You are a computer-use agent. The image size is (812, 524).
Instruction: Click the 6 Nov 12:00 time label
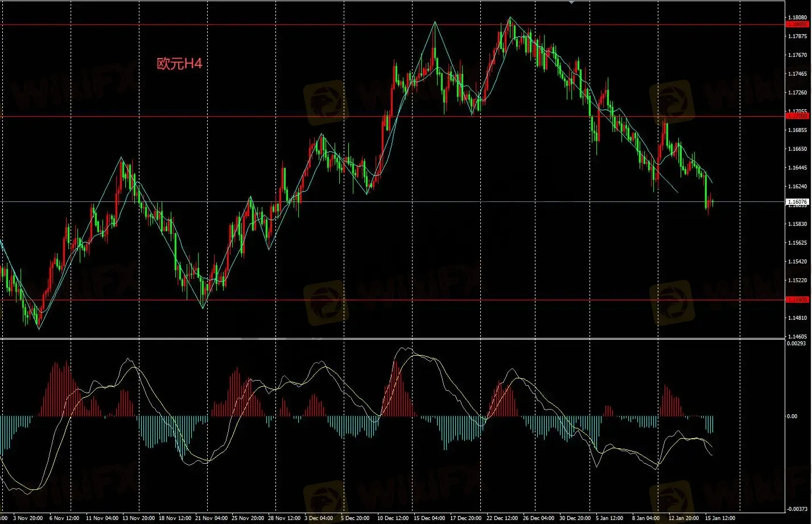click(x=65, y=519)
